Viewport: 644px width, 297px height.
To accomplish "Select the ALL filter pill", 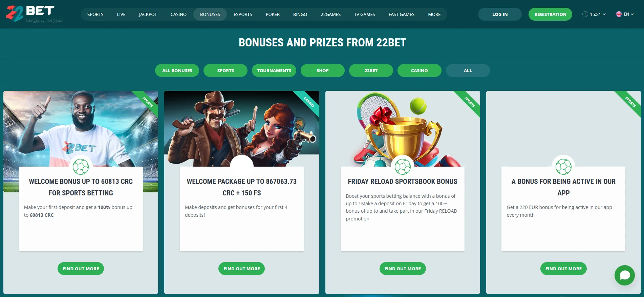I will [x=468, y=70].
